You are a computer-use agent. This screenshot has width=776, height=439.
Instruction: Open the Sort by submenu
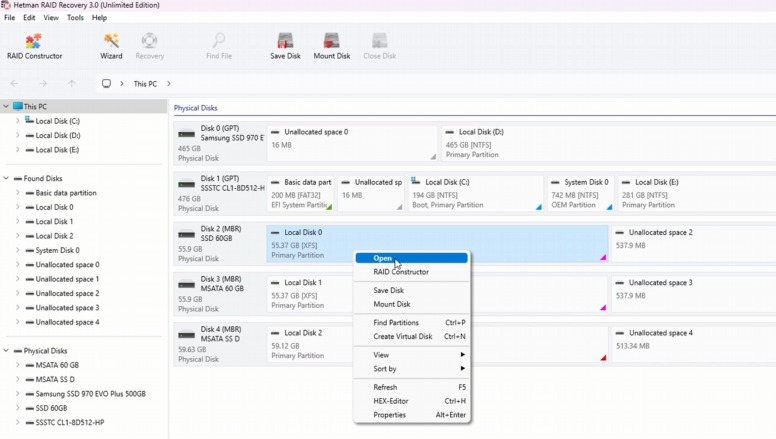pos(411,369)
